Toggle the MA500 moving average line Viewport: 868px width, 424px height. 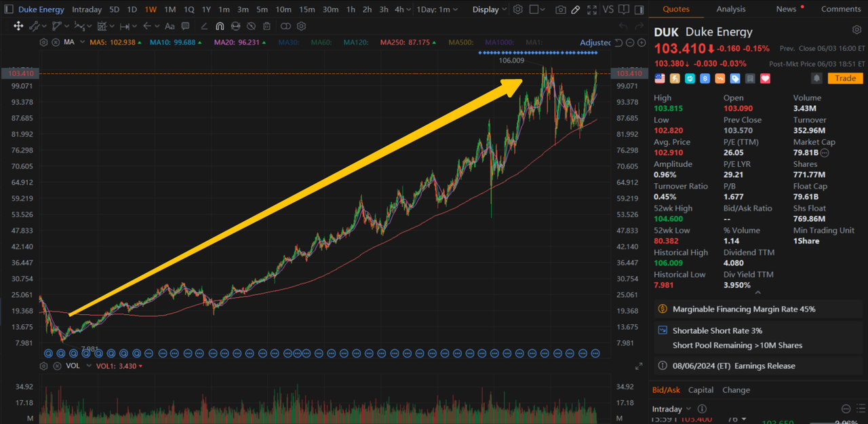pyautogui.click(x=460, y=42)
